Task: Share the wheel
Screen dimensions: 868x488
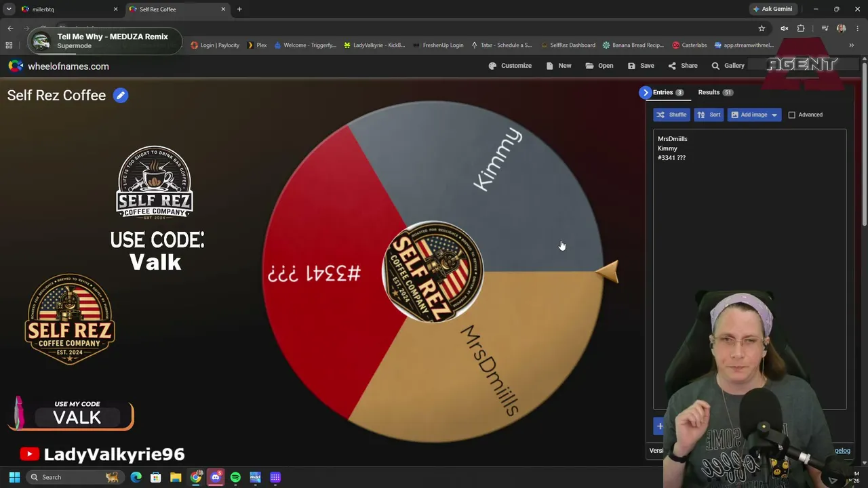Action: pos(683,66)
